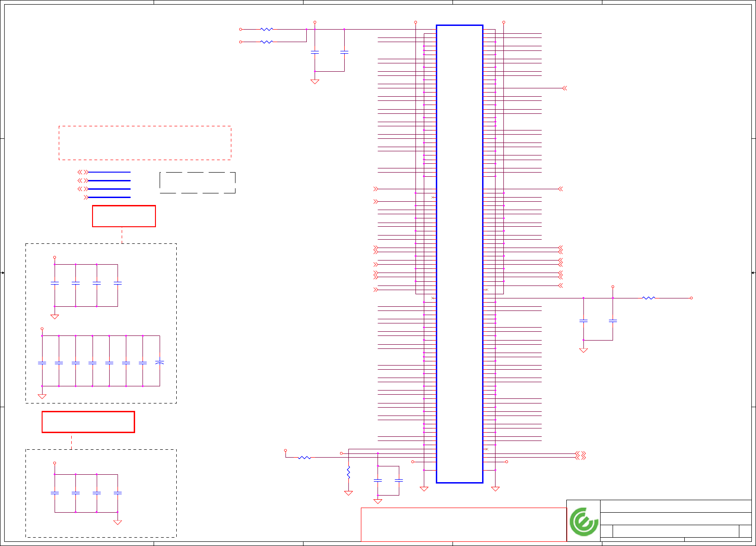756x546 pixels.
Task: Select the vertical zigzag resistor above ground
Action: pyautogui.click(x=348, y=473)
